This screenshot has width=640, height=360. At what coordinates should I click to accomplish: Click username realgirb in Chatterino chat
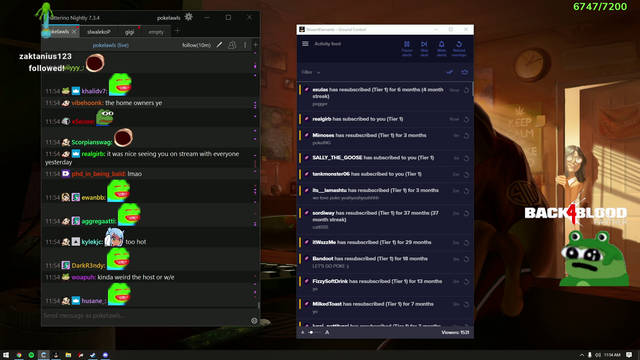tap(93, 154)
